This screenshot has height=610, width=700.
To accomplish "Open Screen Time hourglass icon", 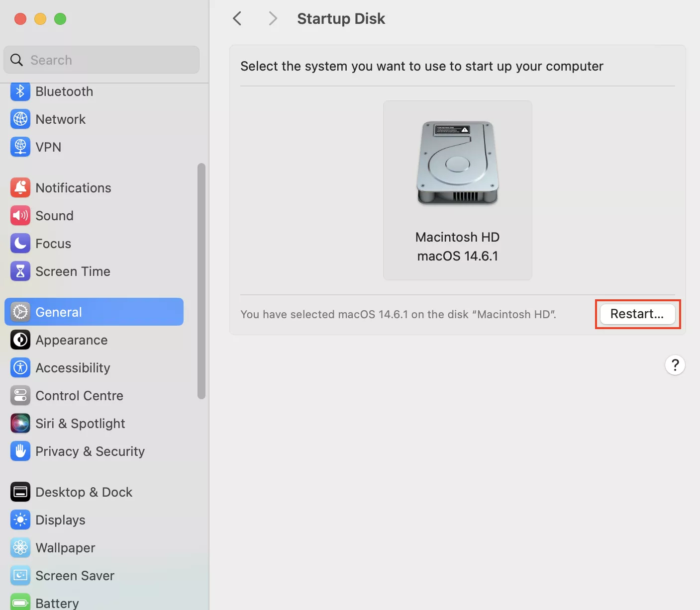I will (x=20, y=271).
